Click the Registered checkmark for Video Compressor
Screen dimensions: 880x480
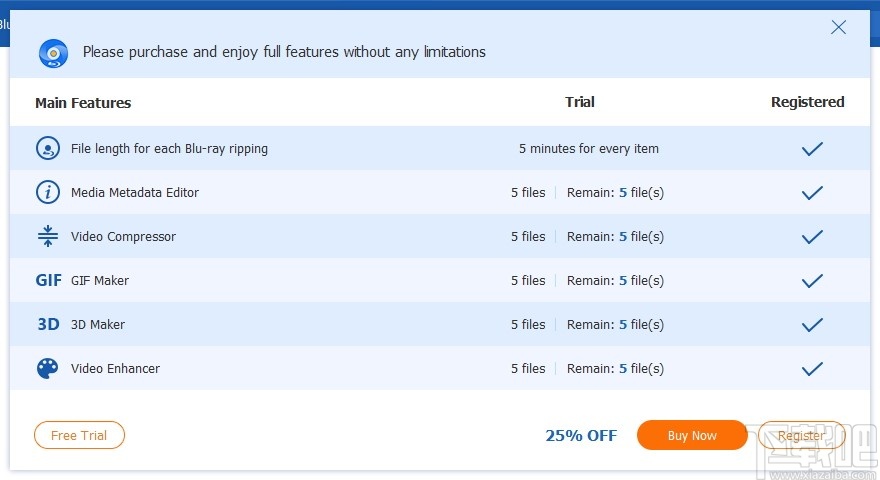812,237
